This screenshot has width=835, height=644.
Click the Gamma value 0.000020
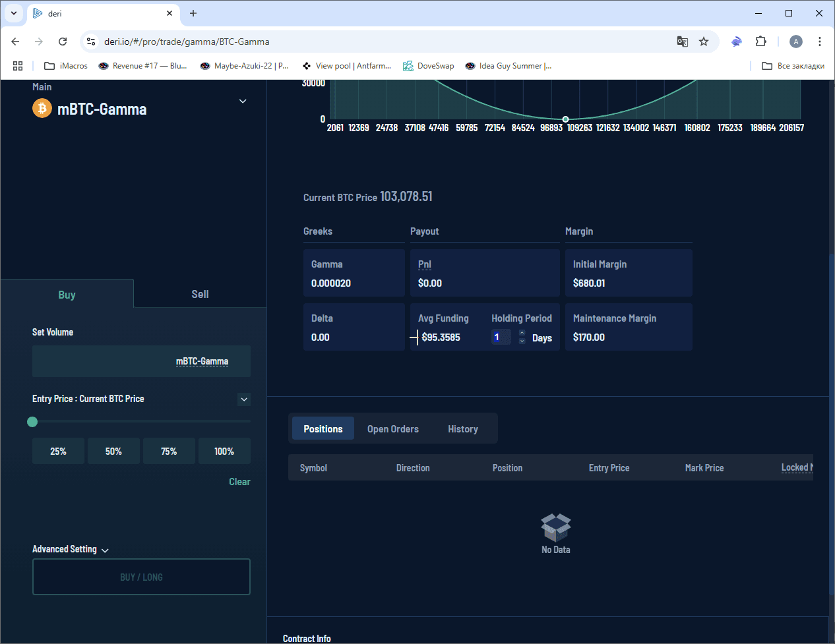331,283
